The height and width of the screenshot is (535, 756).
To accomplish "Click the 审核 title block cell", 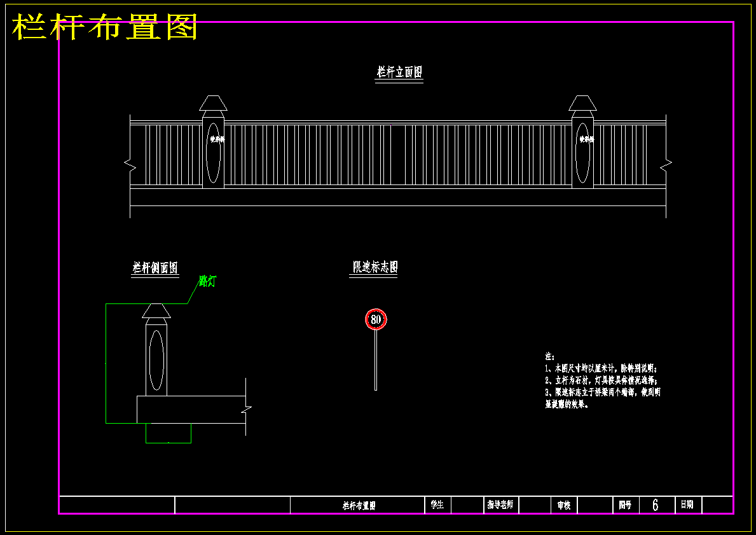I will [x=564, y=505].
